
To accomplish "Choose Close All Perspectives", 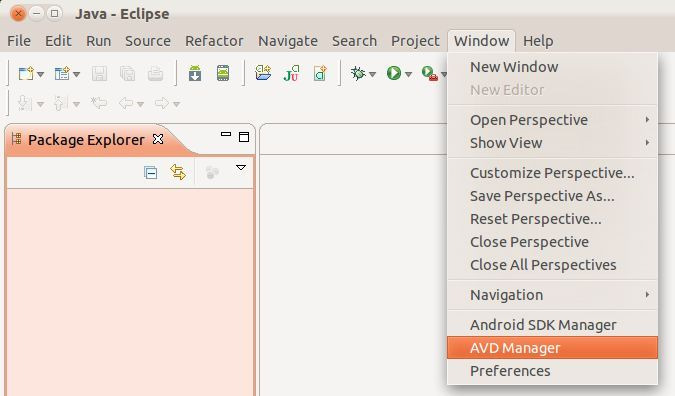I will 552,265.
